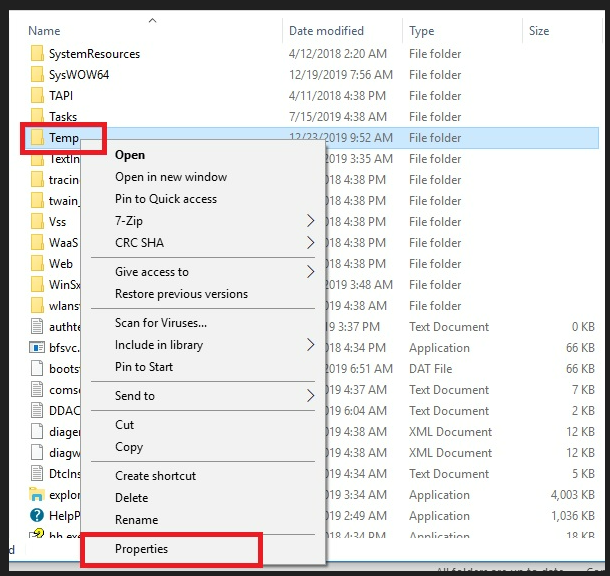610x576 pixels.
Task: Click the DtcIns text document icon
Action: [37, 474]
